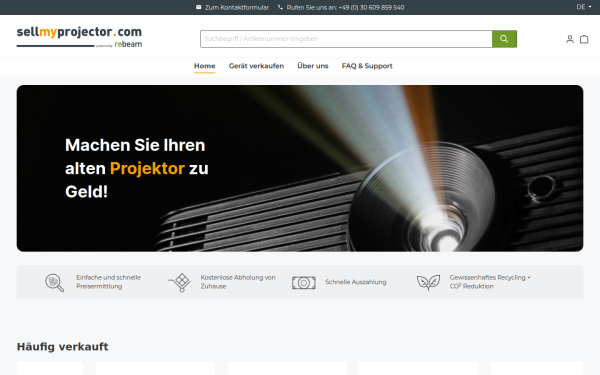
Task: Click the Rufen Sie uns an phone number
Action: 345,7
